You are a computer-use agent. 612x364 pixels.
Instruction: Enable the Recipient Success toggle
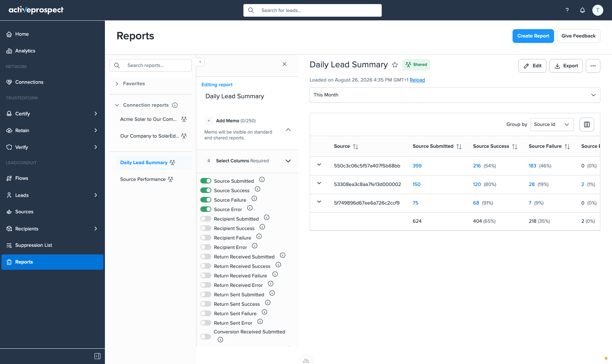coord(206,228)
